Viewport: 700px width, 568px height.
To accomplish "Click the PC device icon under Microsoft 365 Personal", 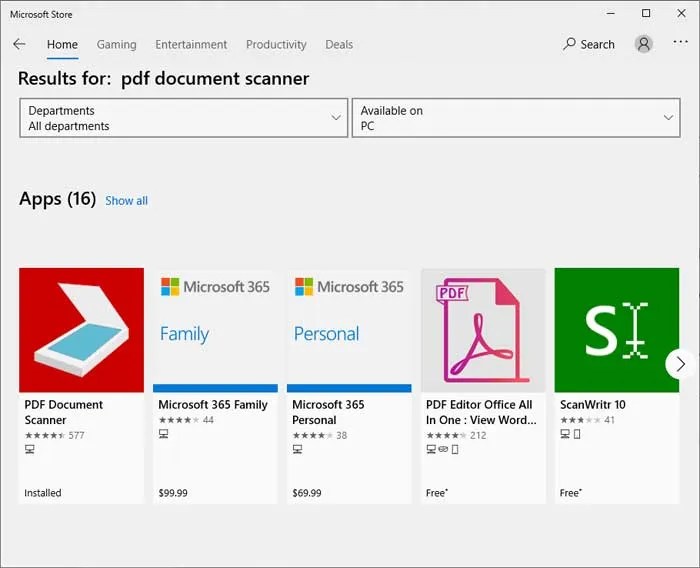I will coord(298,449).
